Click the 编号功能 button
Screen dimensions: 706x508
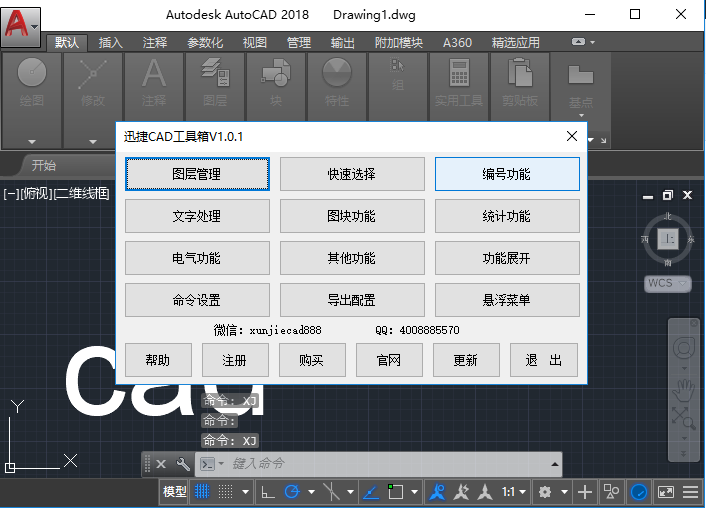[x=507, y=174]
